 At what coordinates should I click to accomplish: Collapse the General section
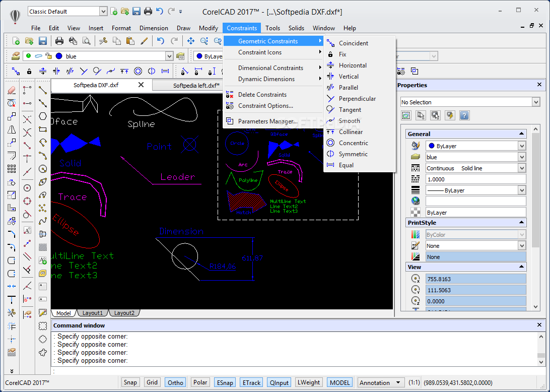521,134
